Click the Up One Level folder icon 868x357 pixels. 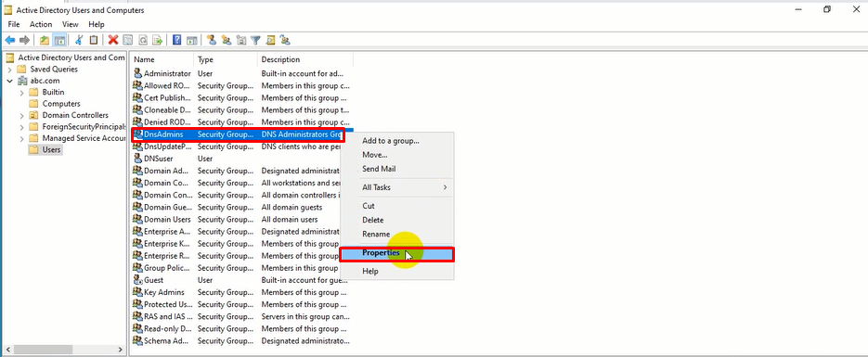[x=45, y=40]
